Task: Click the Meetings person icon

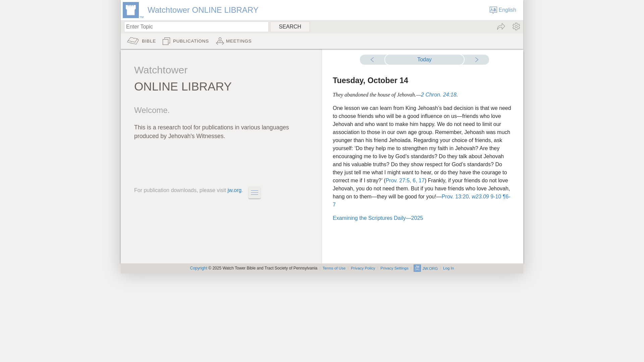Action: pyautogui.click(x=220, y=41)
